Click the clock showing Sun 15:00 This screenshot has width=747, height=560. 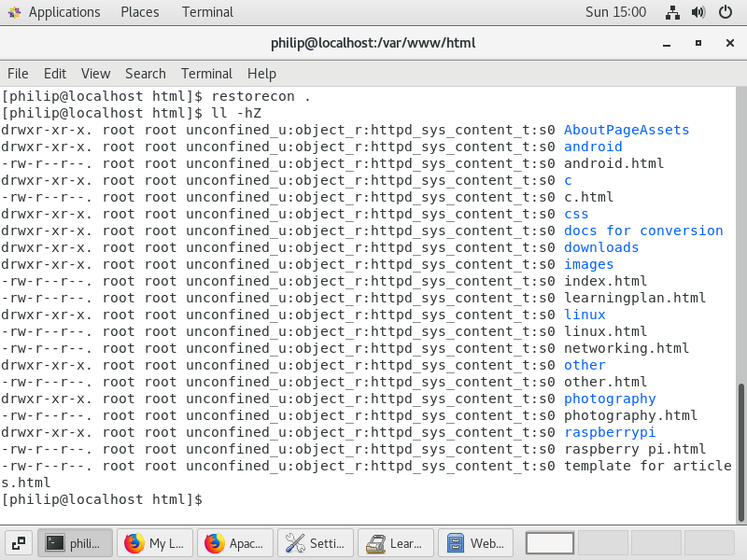615,12
